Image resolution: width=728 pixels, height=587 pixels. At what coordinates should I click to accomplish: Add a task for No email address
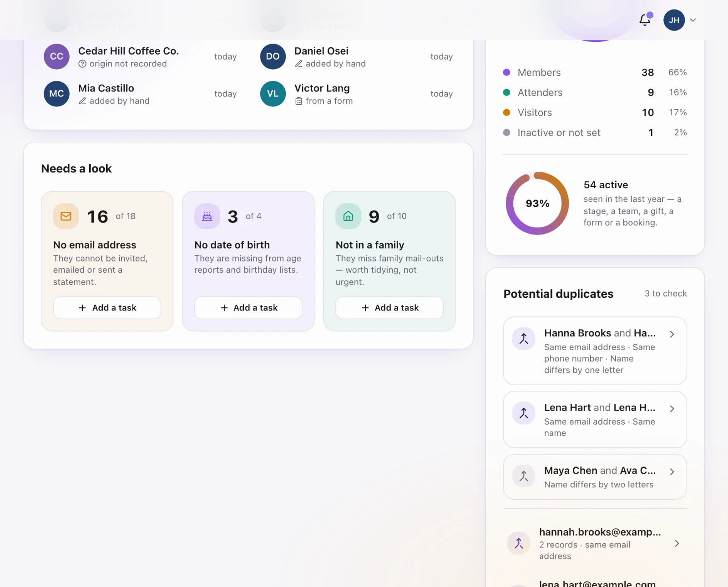[x=107, y=308]
